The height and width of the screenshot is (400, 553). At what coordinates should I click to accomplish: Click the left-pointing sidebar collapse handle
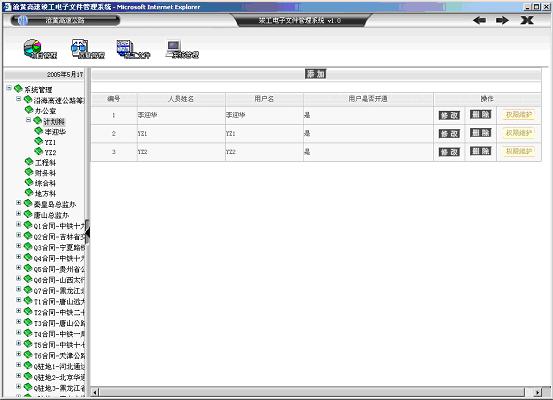[87, 233]
